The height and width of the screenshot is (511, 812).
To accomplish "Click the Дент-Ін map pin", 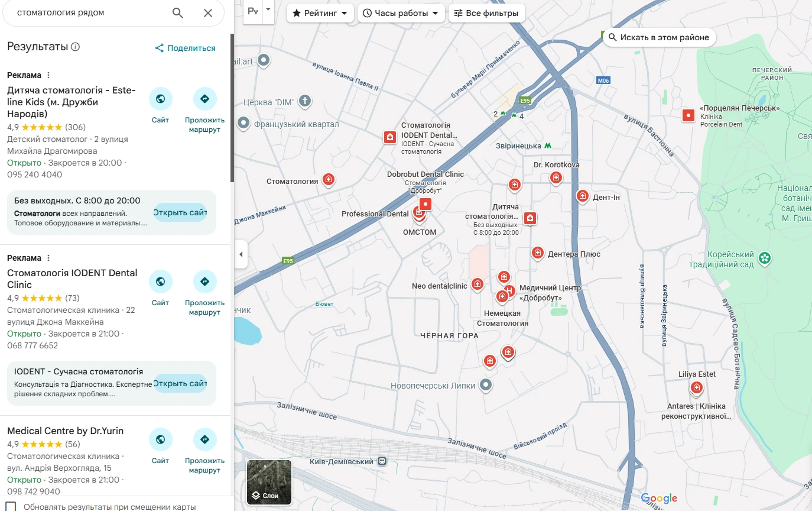I will 583,196.
